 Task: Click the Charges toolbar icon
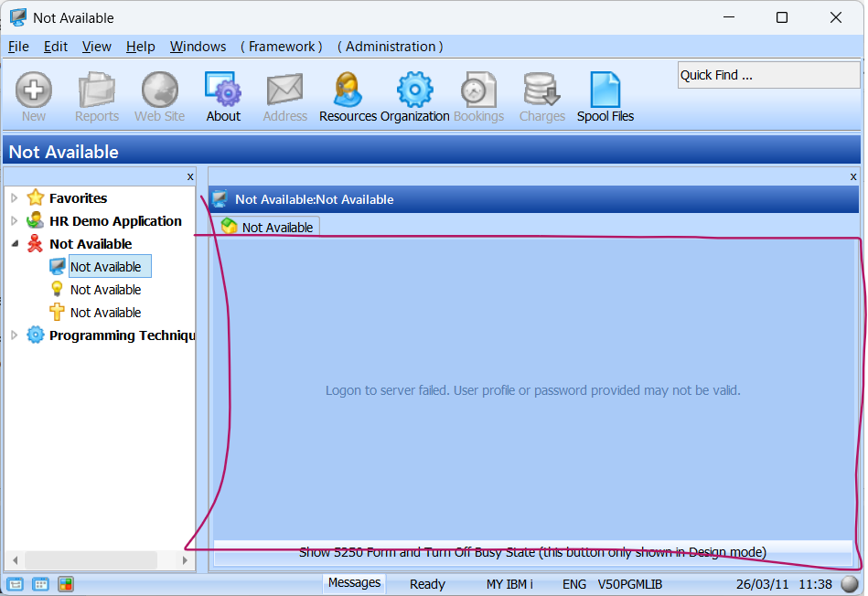(x=541, y=90)
